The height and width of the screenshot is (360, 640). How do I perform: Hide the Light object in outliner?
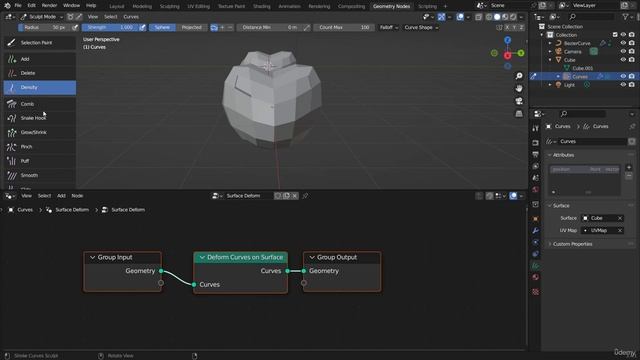tap(623, 85)
